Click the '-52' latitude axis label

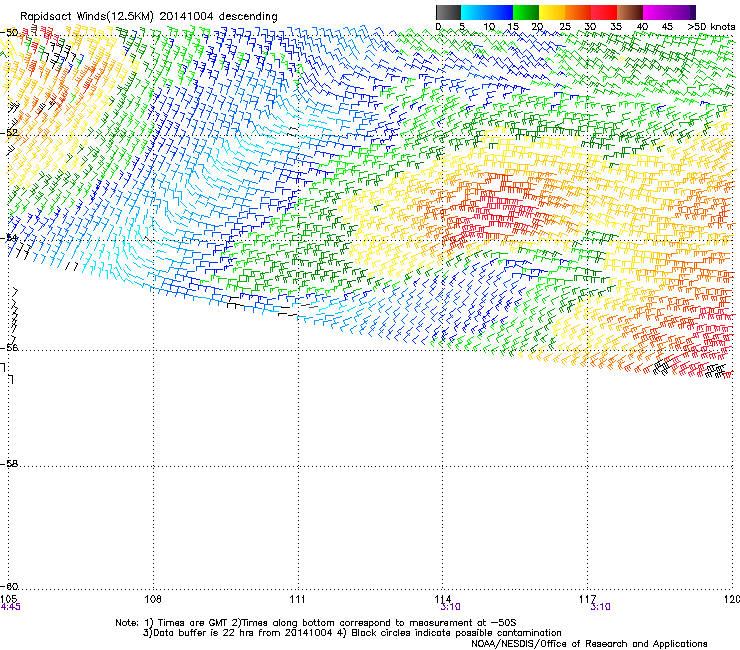tap(9, 133)
